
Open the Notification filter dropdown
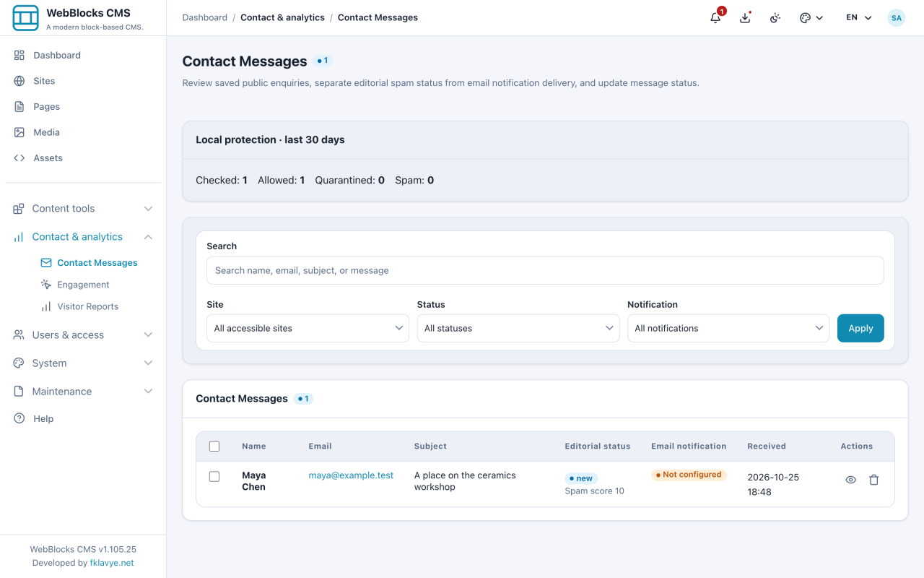(728, 328)
